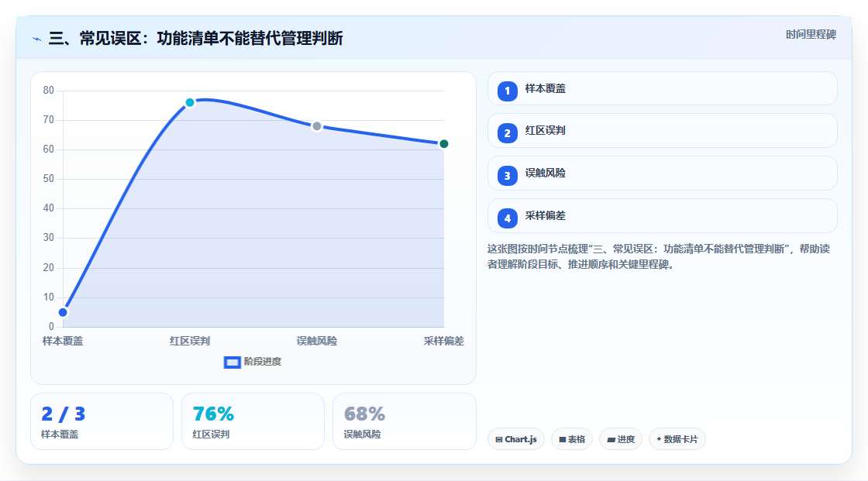The height and width of the screenshot is (481, 868).
Task: Open the 误触风险 list item
Action: click(662, 174)
